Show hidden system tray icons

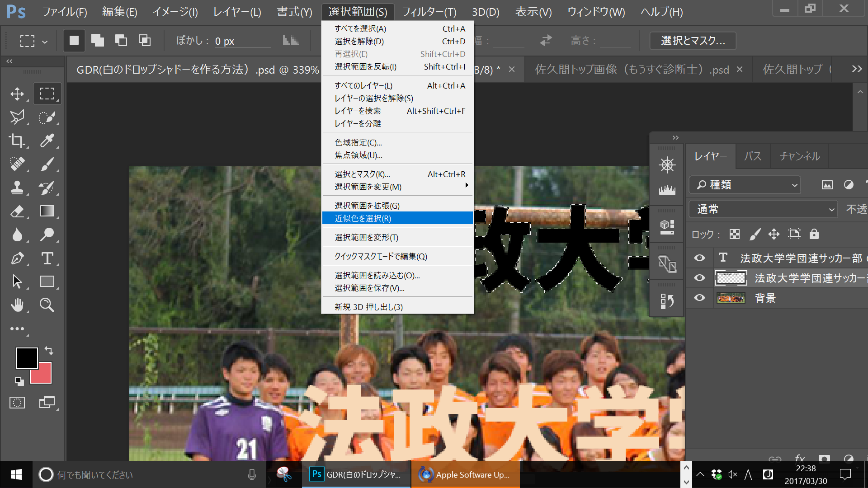(x=700, y=474)
